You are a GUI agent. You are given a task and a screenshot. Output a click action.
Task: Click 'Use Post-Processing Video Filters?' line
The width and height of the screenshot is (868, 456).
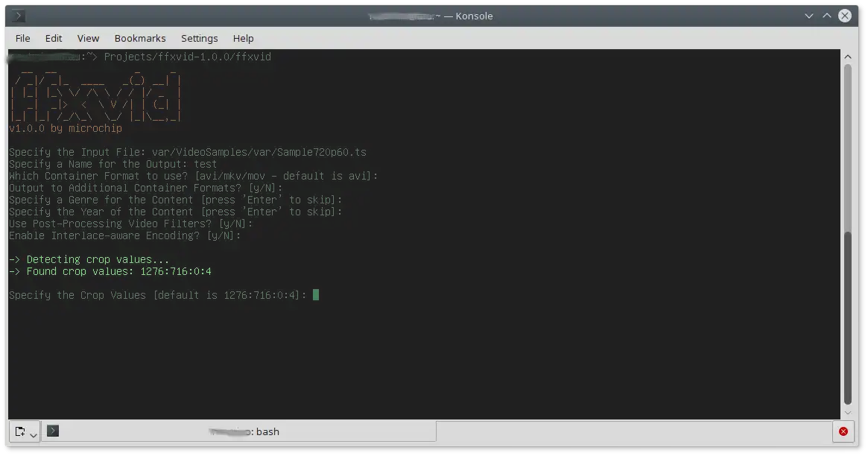130,224
